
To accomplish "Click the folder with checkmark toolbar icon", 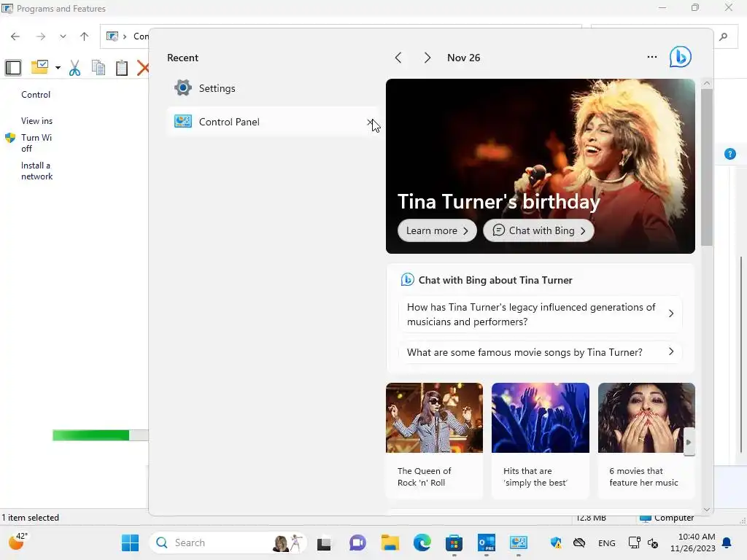I will (x=40, y=66).
